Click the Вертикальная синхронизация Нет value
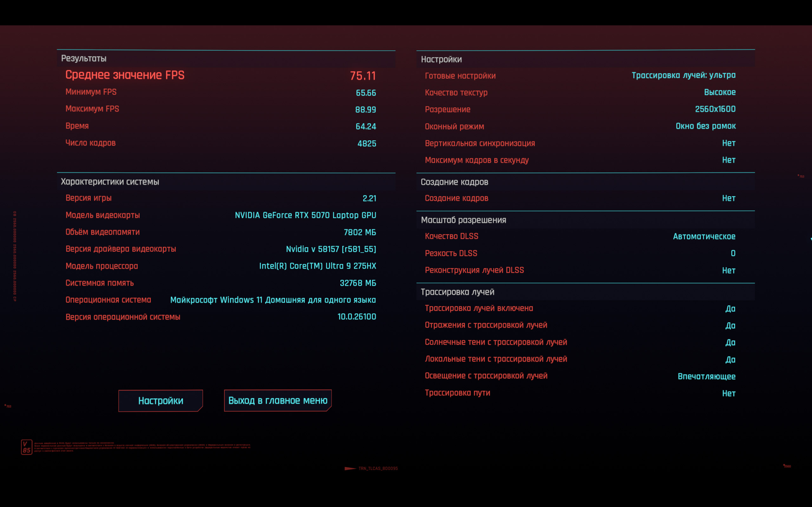 tap(729, 143)
